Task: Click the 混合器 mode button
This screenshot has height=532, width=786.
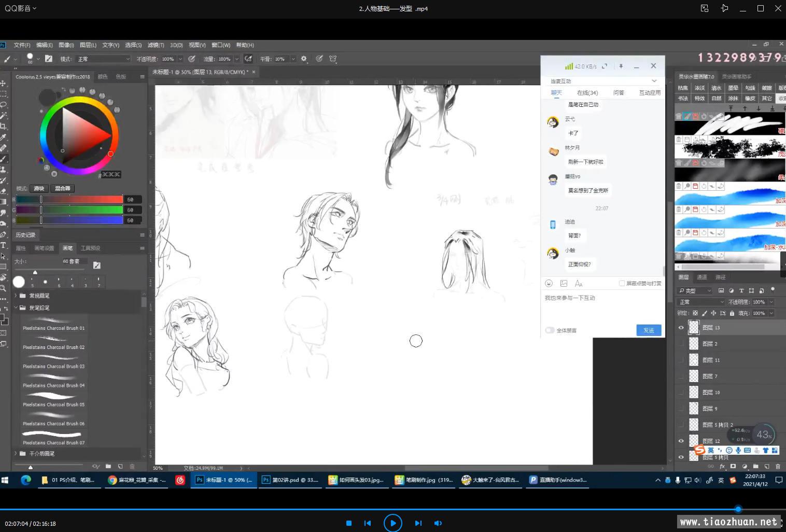Action: pyautogui.click(x=62, y=188)
